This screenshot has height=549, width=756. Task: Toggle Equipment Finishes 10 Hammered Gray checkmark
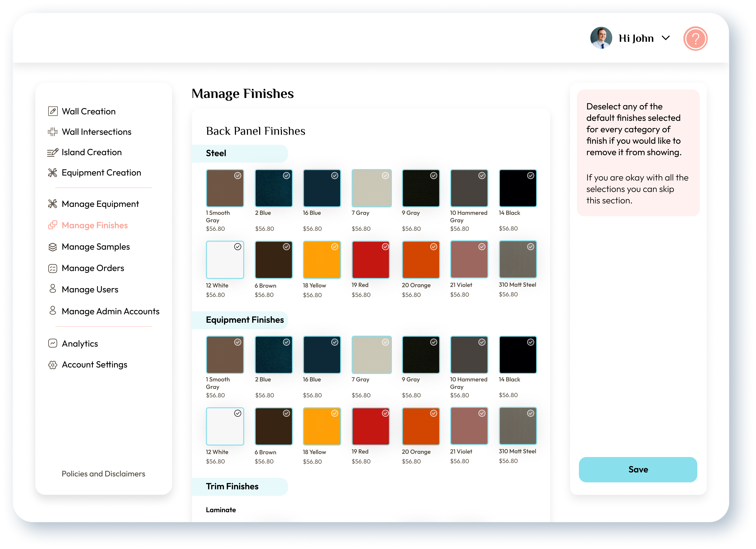[482, 342]
